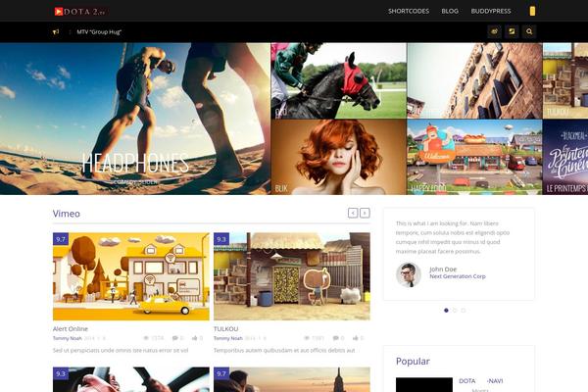This screenshot has height=392, width=588.
Task: Click John Doe's avatar photo
Action: pyautogui.click(x=409, y=274)
